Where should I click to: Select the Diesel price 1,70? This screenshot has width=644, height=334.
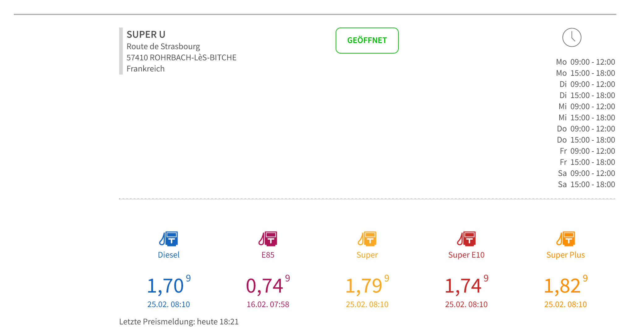(x=166, y=286)
